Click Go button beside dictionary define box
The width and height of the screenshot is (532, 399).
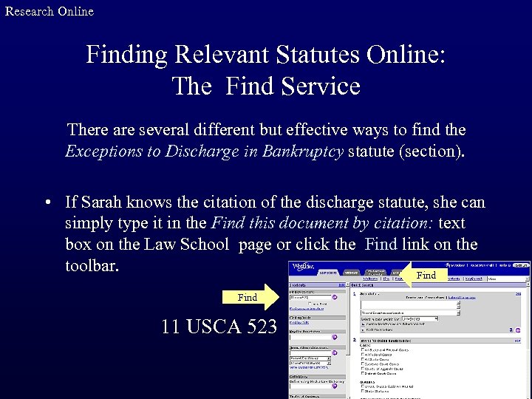click(335, 386)
